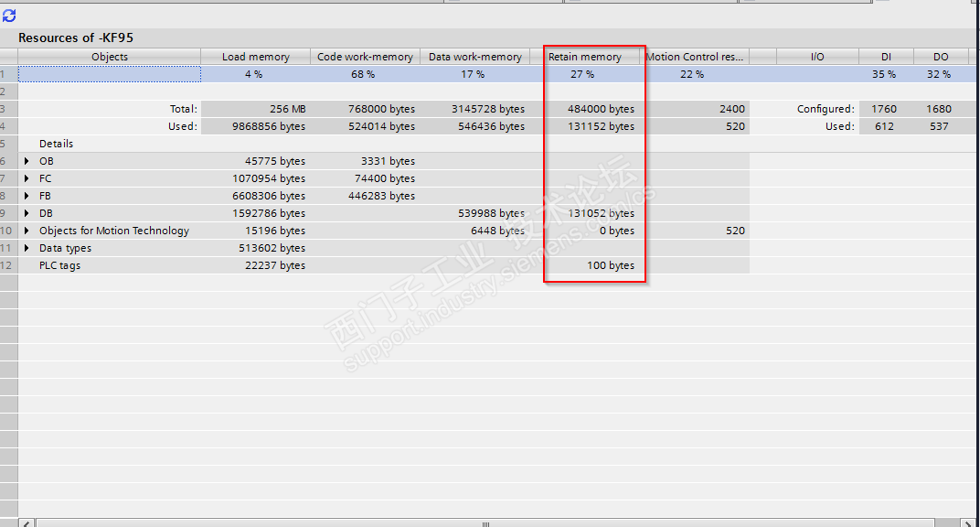
Task: Click the 3331 bytes OB code cell
Action: point(365,161)
